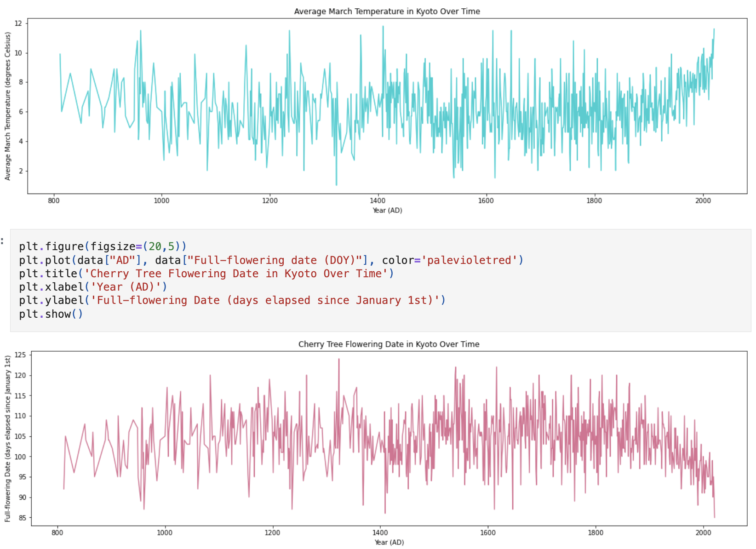Click the 1000 x-tick on temperature chart

(x=162, y=200)
